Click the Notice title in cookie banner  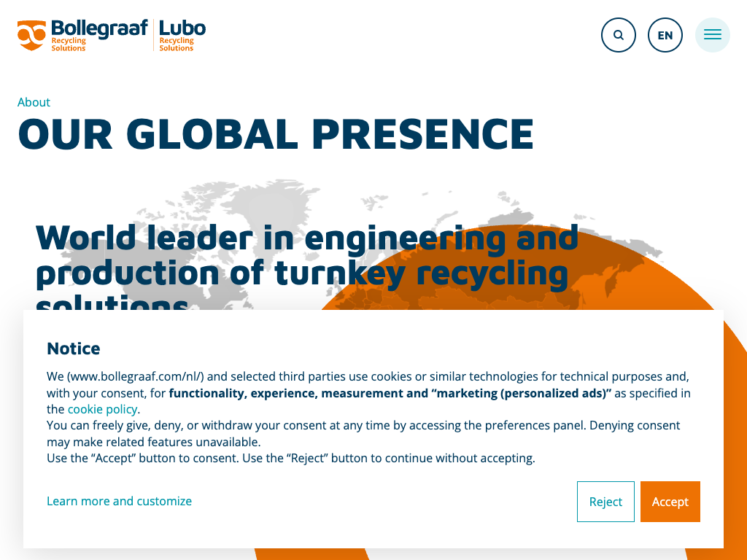tap(74, 349)
